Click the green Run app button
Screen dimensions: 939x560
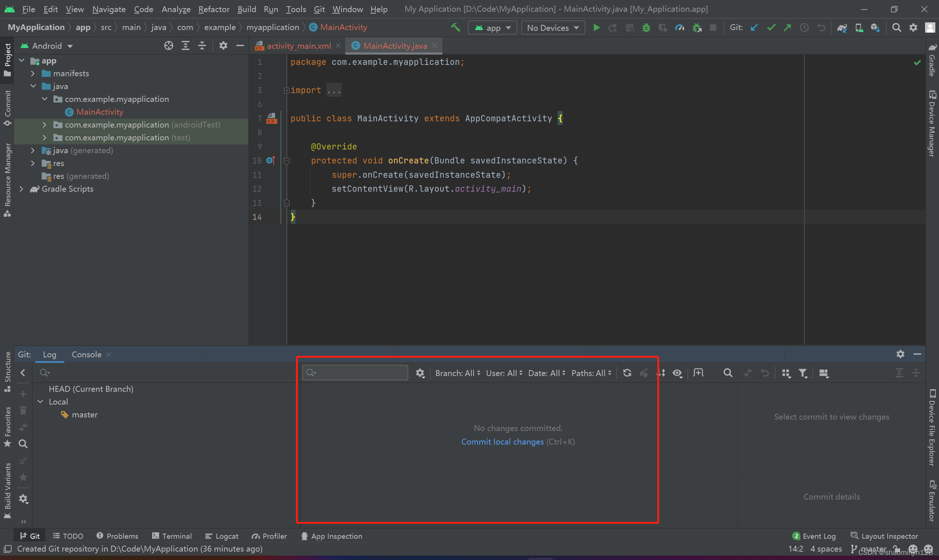[x=596, y=27]
